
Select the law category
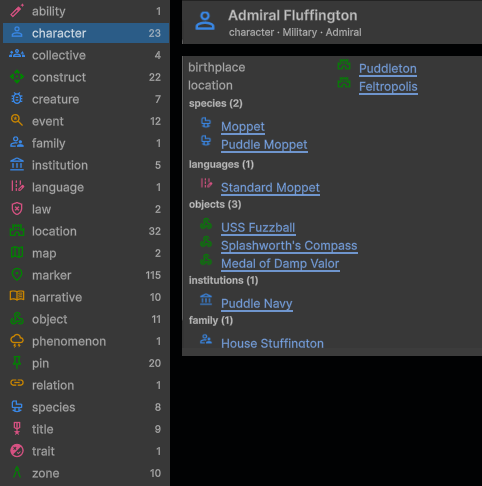click(86, 209)
